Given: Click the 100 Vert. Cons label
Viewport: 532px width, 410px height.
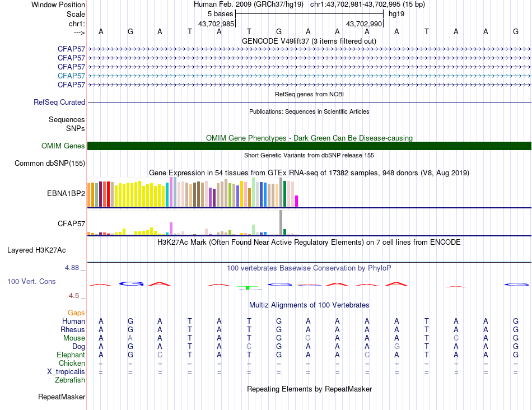Looking at the screenshot, I should pyautogui.click(x=31, y=281).
